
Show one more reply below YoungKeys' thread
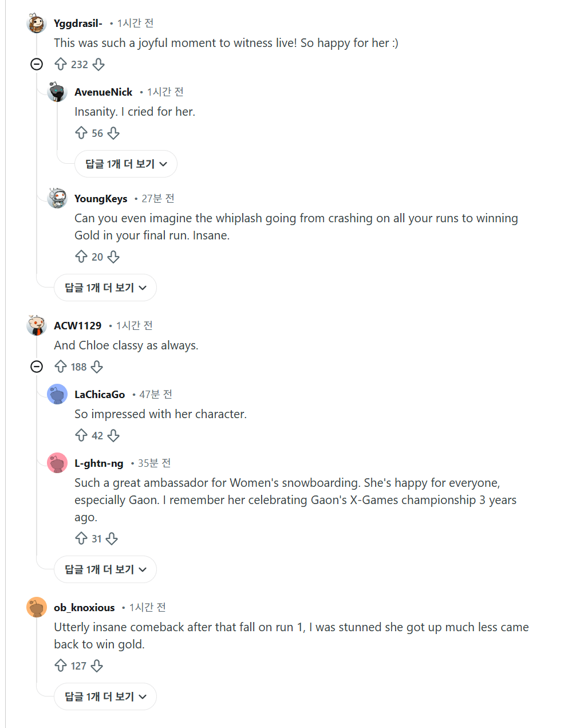105,288
